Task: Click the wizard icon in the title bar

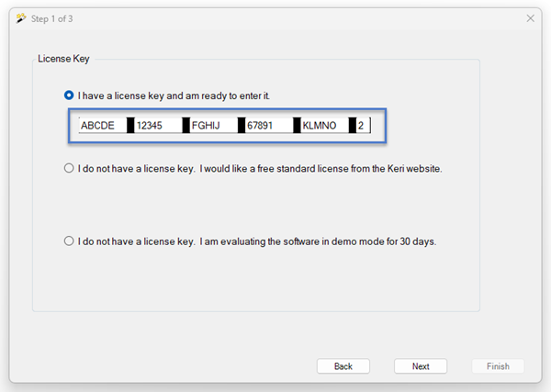Action: point(20,17)
